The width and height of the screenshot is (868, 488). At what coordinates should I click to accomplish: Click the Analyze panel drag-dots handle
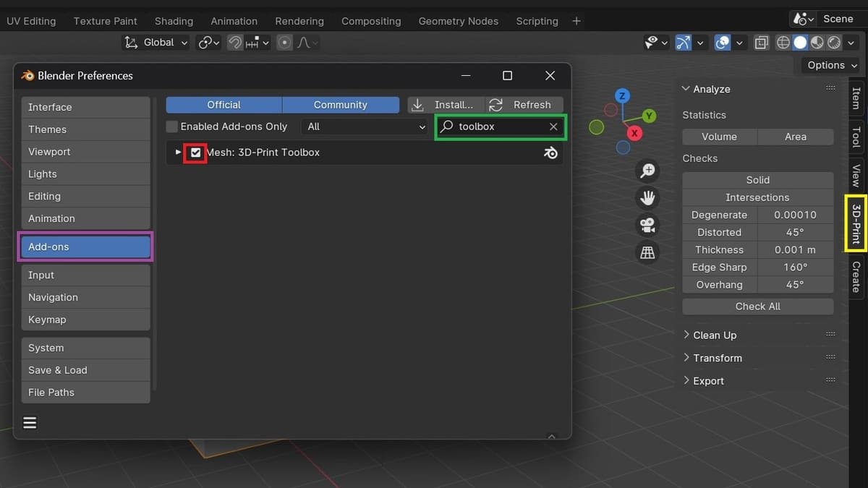pyautogui.click(x=830, y=88)
